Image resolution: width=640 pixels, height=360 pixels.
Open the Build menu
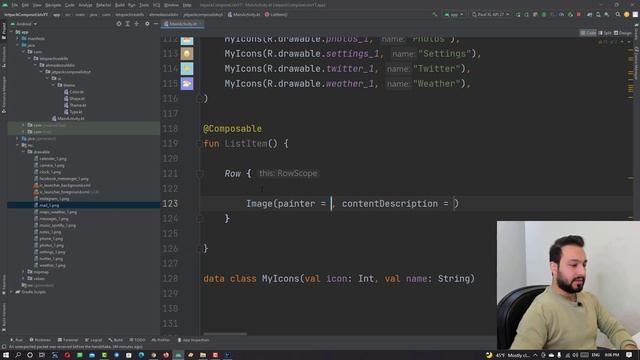pyautogui.click(x=120, y=5)
